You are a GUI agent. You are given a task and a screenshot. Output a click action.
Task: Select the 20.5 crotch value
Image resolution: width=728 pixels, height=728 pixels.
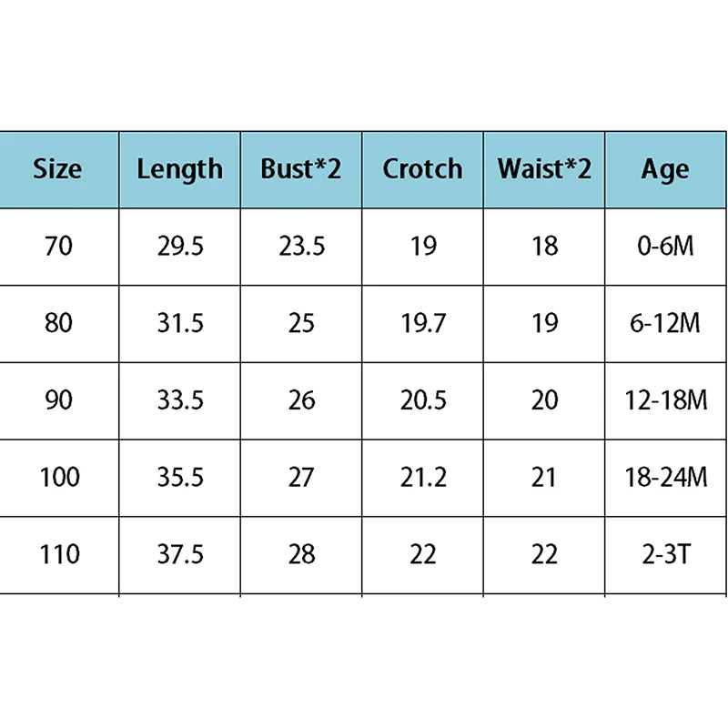point(422,400)
